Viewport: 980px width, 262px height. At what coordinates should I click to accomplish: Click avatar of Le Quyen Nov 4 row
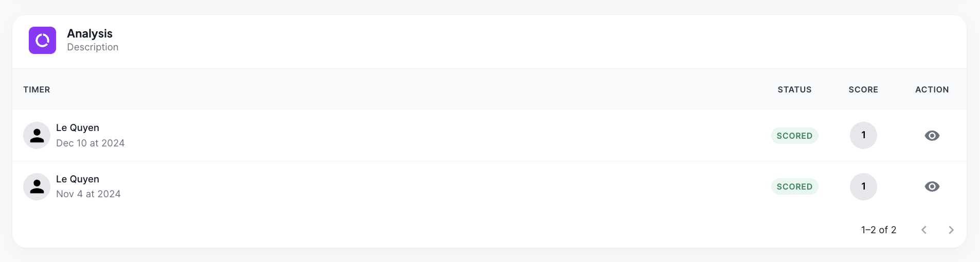(x=37, y=186)
